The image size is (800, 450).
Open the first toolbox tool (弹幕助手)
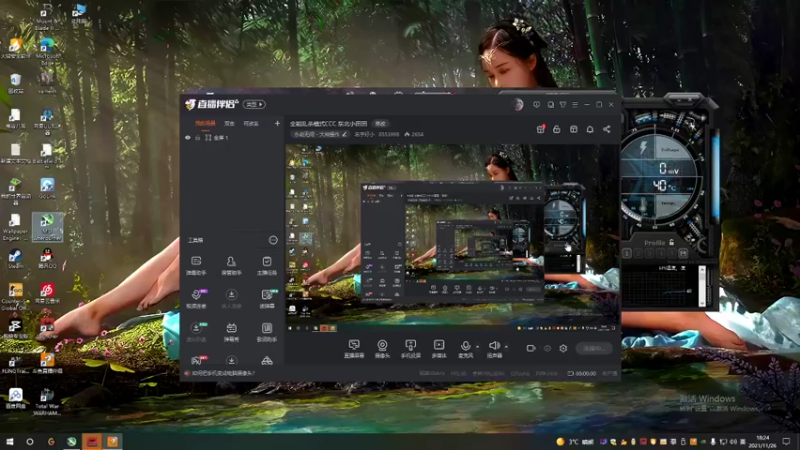coord(196,266)
